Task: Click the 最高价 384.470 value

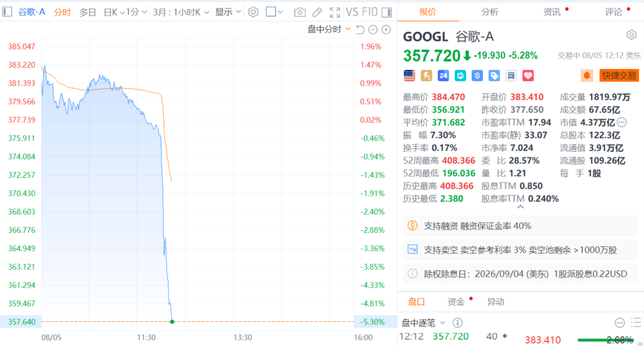Action: coord(449,97)
